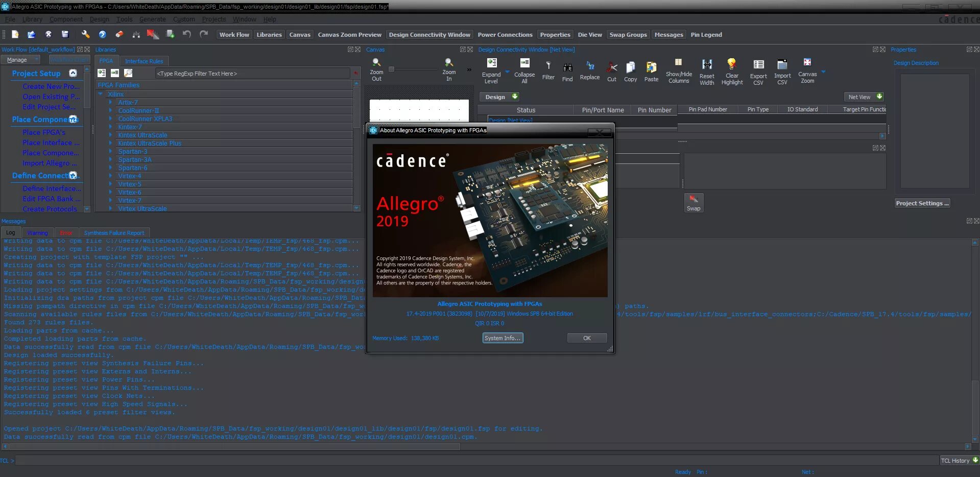
Task: Toggle the Libraries panel button
Action: (269, 35)
